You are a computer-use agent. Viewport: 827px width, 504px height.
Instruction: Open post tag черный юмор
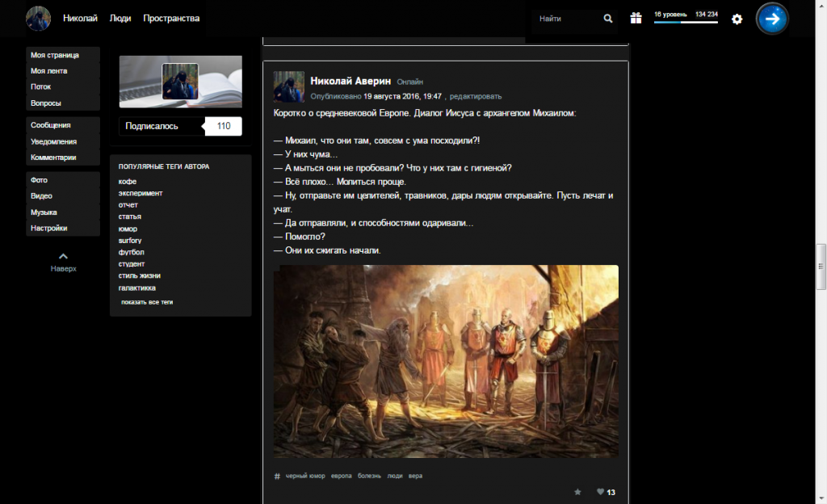tap(305, 476)
